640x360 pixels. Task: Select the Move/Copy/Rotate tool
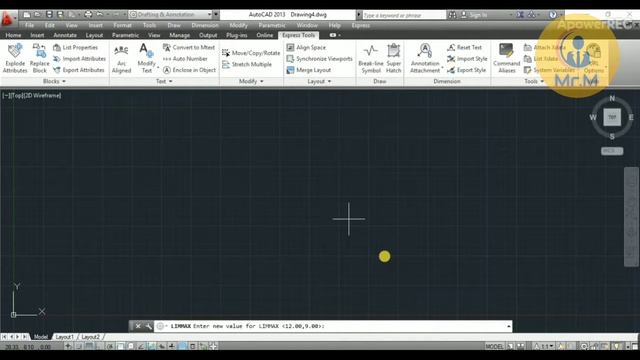coord(251,53)
